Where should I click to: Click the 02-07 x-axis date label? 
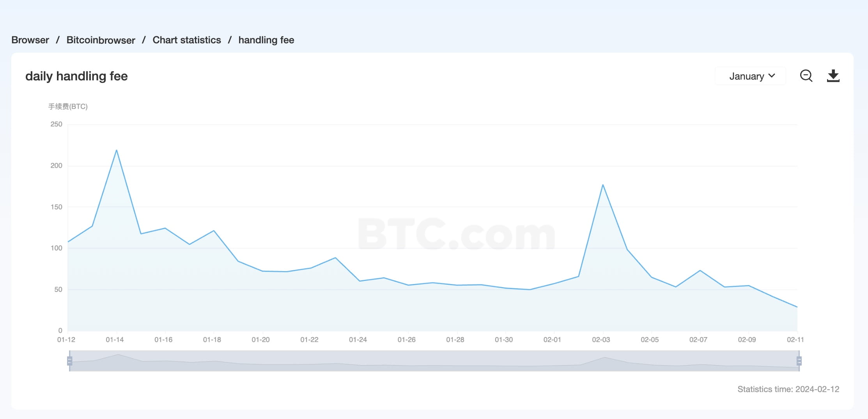tap(698, 340)
